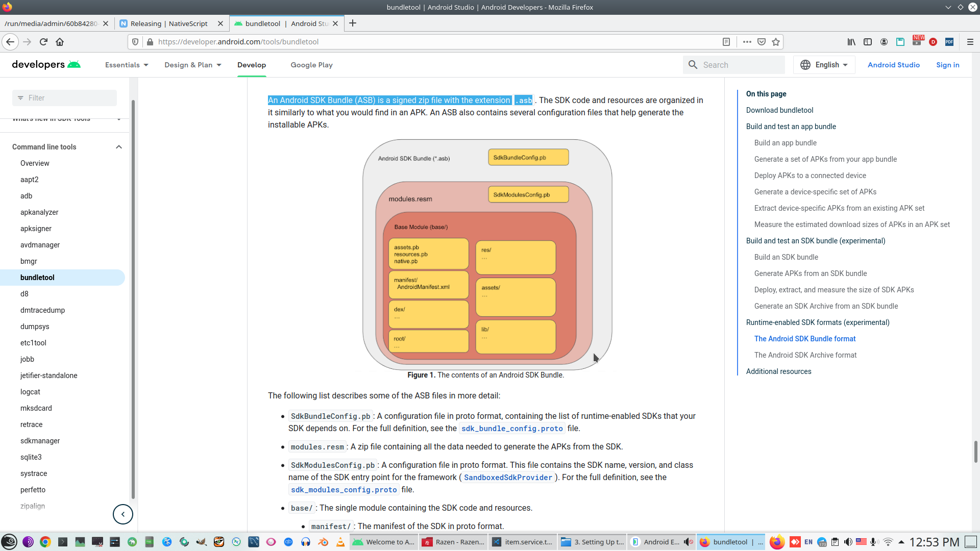Click the Save to Pocket icon

[762, 42]
